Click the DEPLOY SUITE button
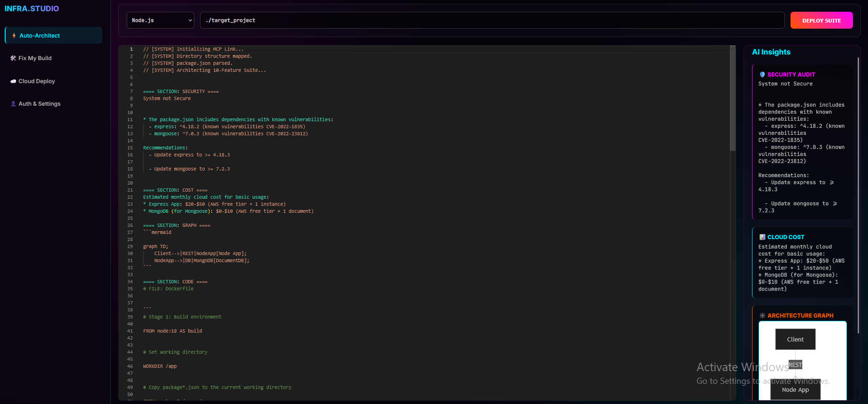The height and width of the screenshot is (404, 868). tap(822, 20)
